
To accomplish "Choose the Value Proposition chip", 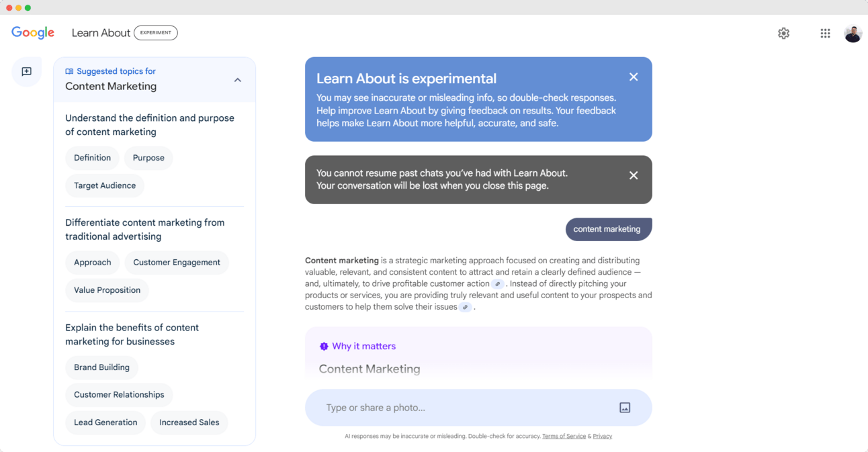I will point(107,290).
